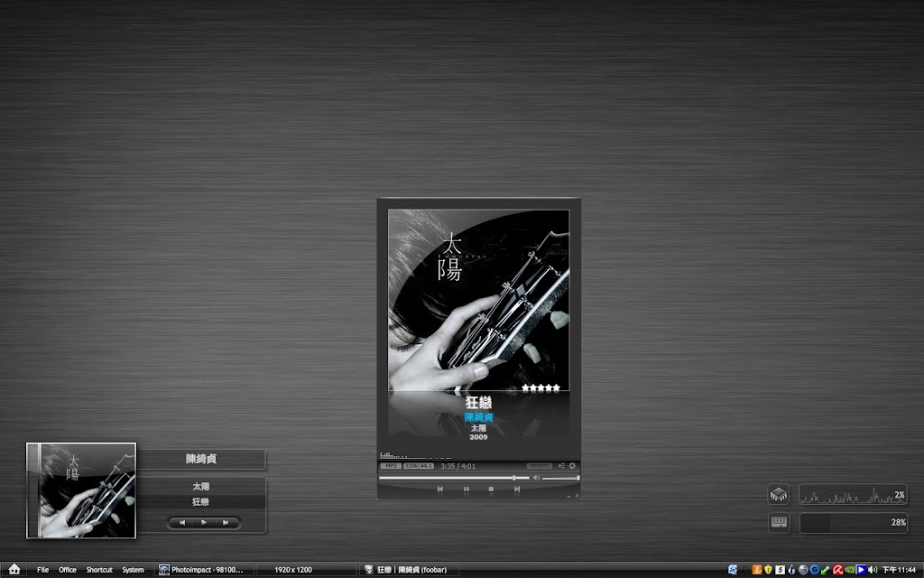Click the CPU chip monitor icon

779,494
